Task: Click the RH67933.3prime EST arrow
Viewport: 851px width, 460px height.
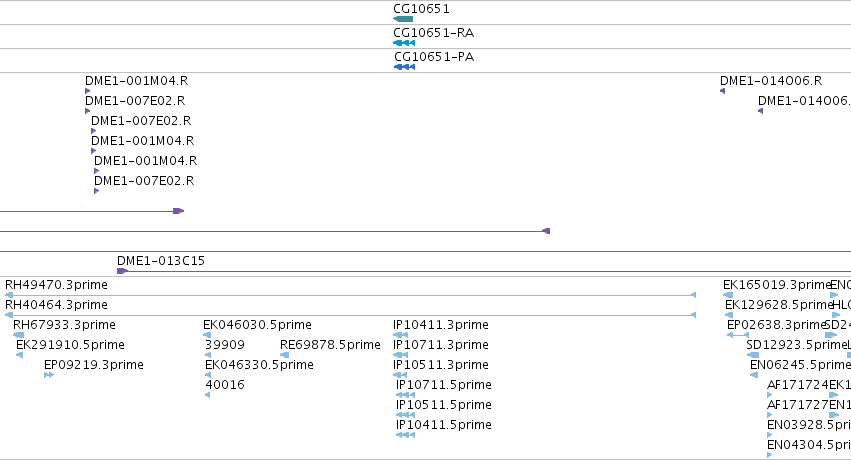Action: 18,335
